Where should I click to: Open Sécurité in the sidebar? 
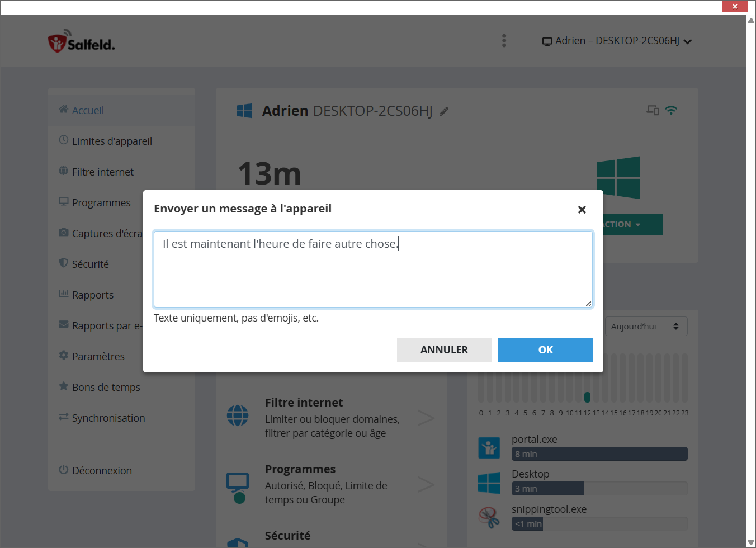(x=96, y=264)
